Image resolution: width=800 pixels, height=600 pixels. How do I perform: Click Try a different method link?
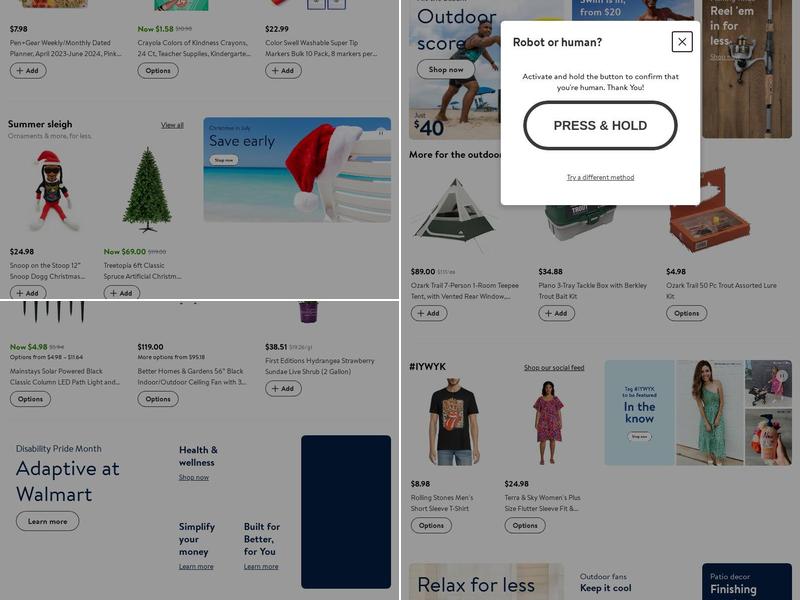point(600,178)
